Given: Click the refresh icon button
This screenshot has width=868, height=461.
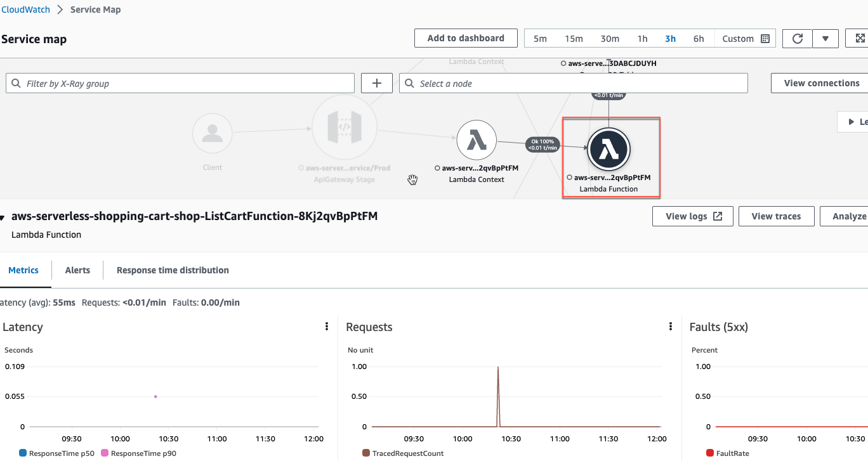Looking at the screenshot, I should 798,39.
